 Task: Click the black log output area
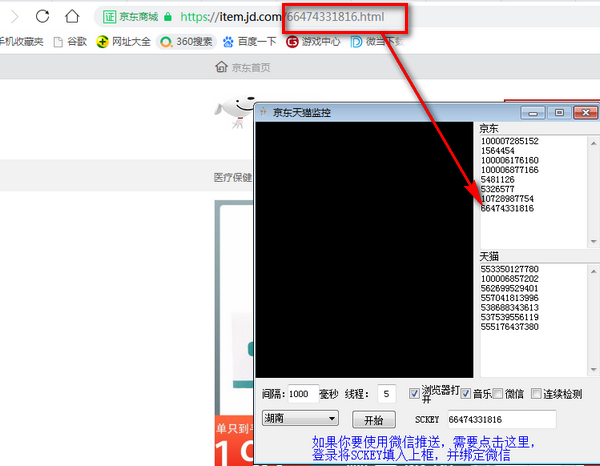tap(364, 250)
